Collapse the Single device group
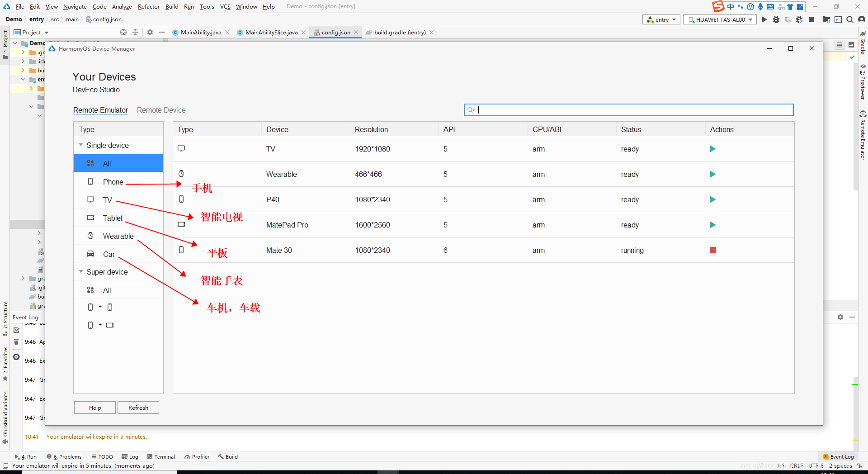 pyautogui.click(x=81, y=145)
